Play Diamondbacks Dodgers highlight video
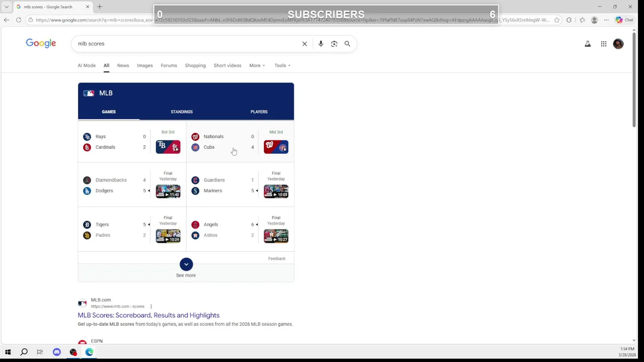 click(x=168, y=192)
